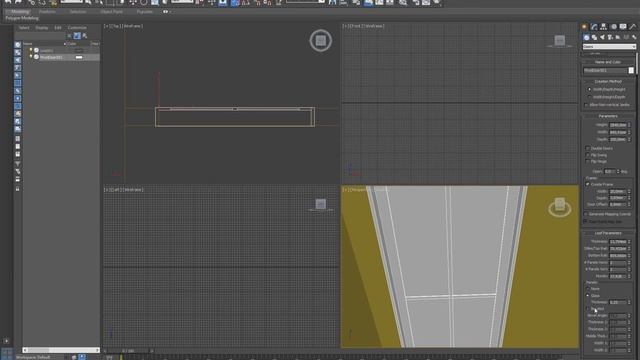The height and width of the screenshot is (360, 640).
Task: Open the object type category dropdown
Action: pos(609,47)
